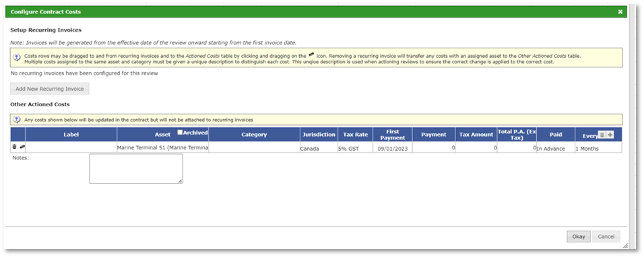Click the Jurisdiction column header
Image resolution: width=644 pixels, height=257 pixels.
click(319, 135)
